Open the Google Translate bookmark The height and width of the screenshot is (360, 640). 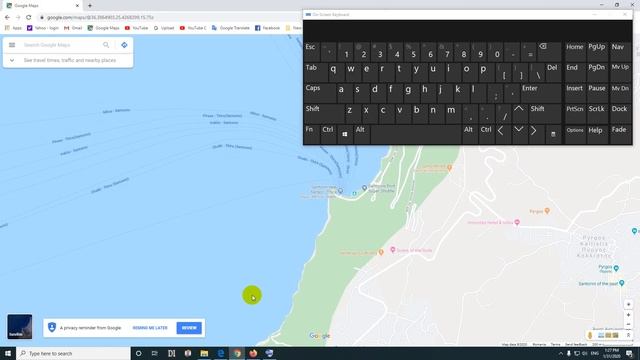(x=231, y=28)
